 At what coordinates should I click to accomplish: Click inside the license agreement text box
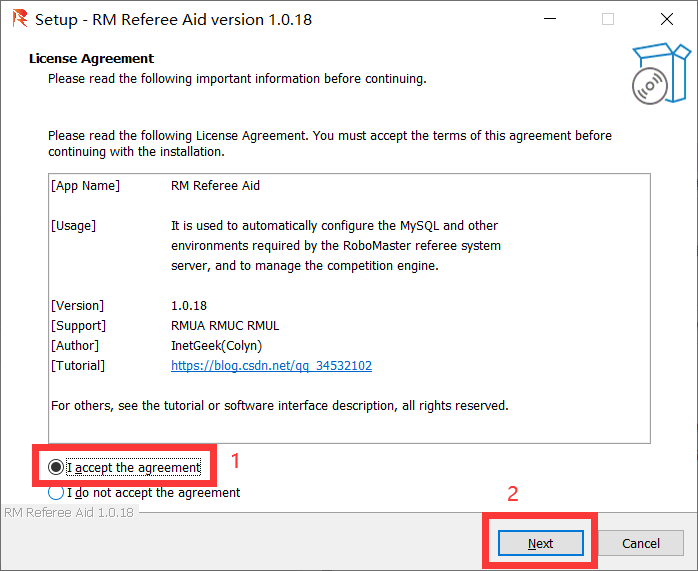[349, 308]
